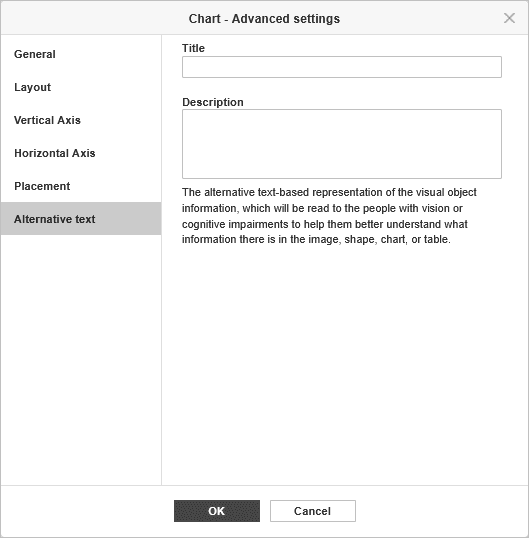Discard changes using the Cancel button
Screen dimensions: 529x538
point(313,511)
